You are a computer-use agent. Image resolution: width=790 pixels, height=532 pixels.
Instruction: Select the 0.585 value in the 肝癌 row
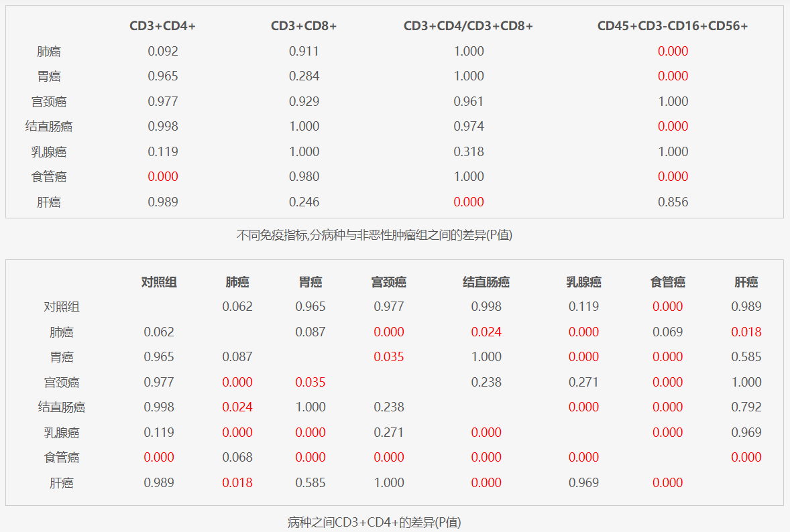(x=311, y=482)
